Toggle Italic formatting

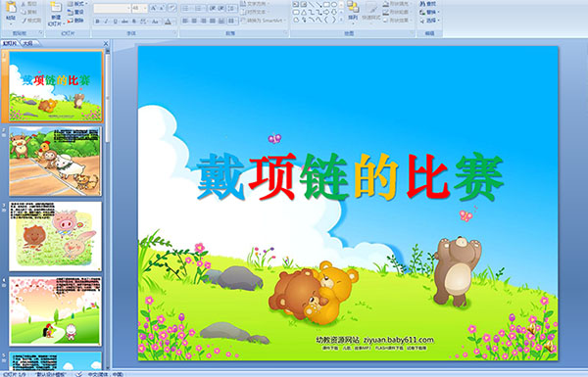(107, 22)
